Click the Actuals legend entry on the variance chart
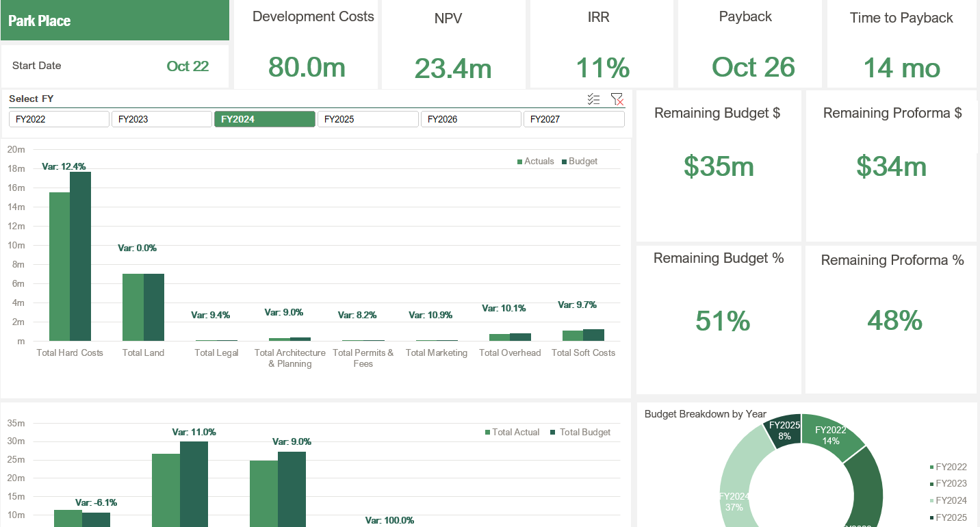 536,161
